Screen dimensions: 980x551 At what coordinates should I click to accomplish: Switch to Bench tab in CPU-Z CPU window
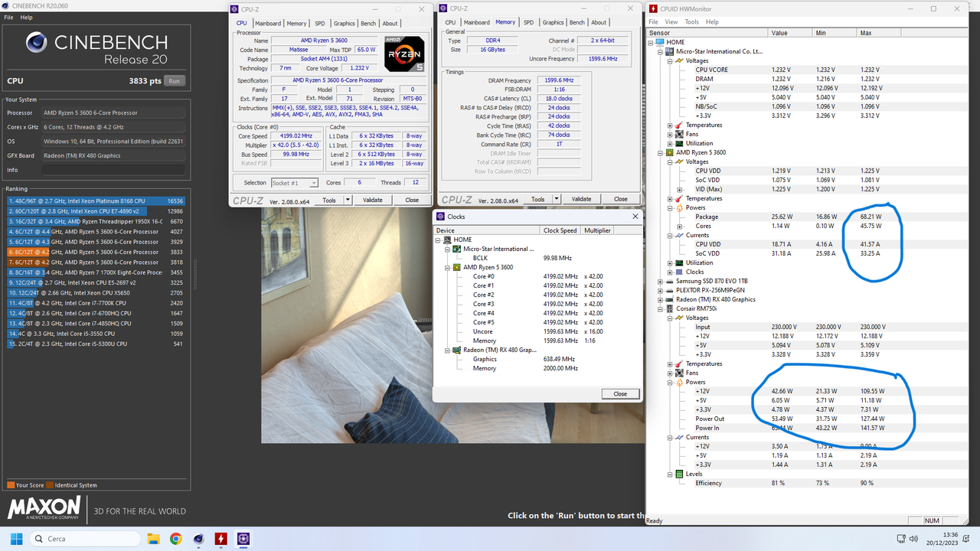[x=369, y=23]
